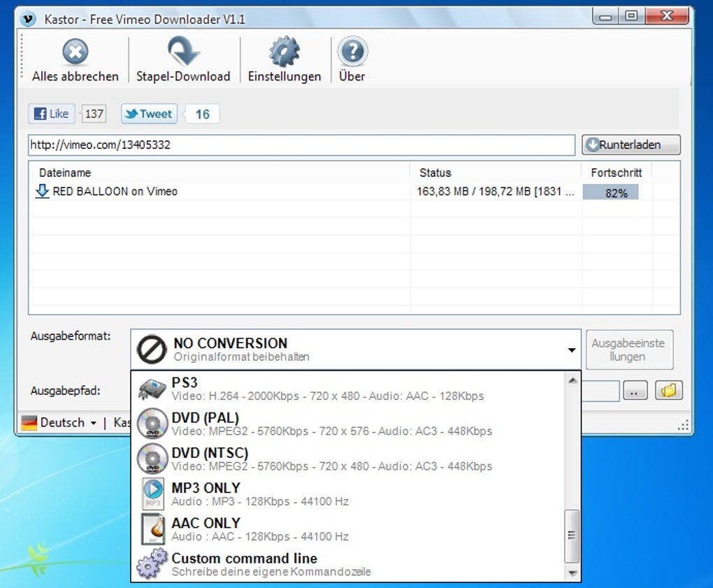
Task: Click the download arrow icon beside RED BALLOON
Action: [42, 191]
